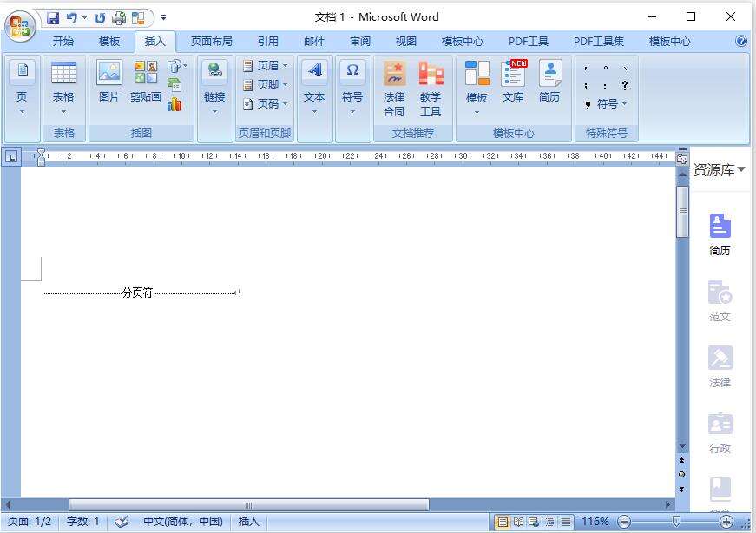Switch to the 页面布局 tab
The height and width of the screenshot is (533, 756).
coord(212,42)
